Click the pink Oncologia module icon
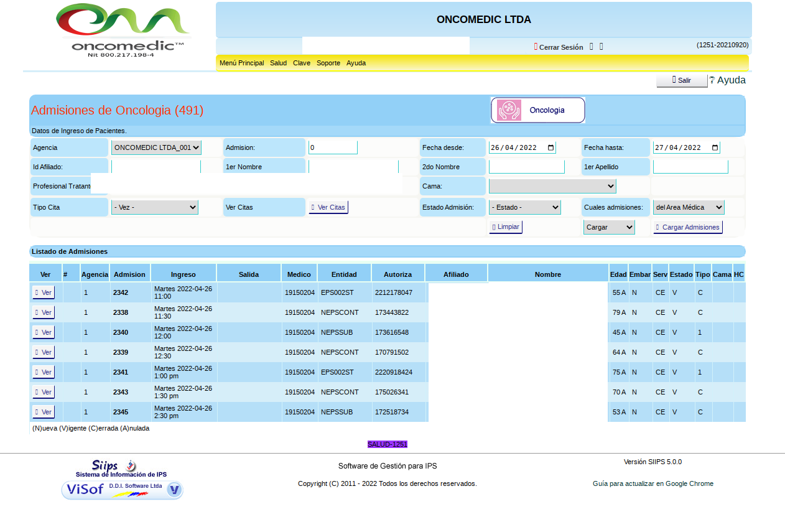The width and height of the screenshot is (785, 532). point(509,110)
